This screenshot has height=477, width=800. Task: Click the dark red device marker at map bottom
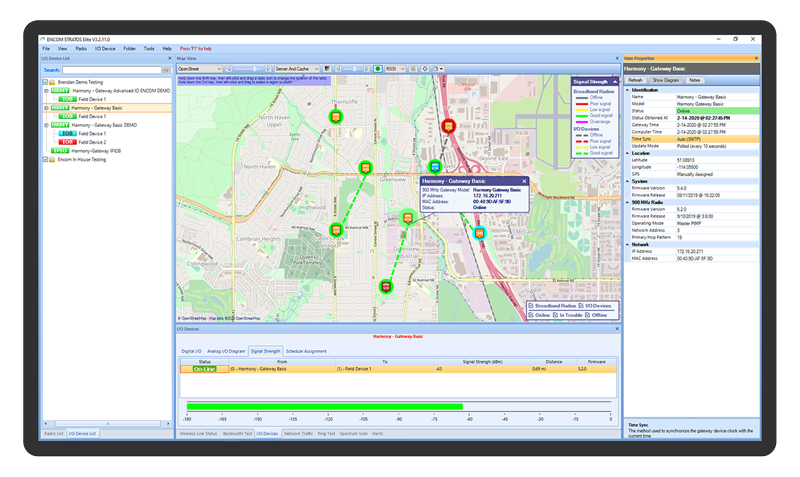pos(386,287)
